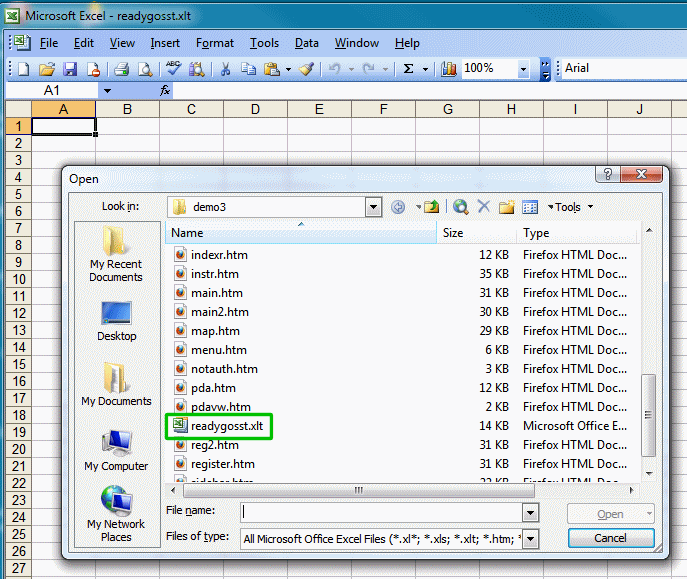Open My Computer in places bar
687x579 pixels.
(x=116, y=450)
